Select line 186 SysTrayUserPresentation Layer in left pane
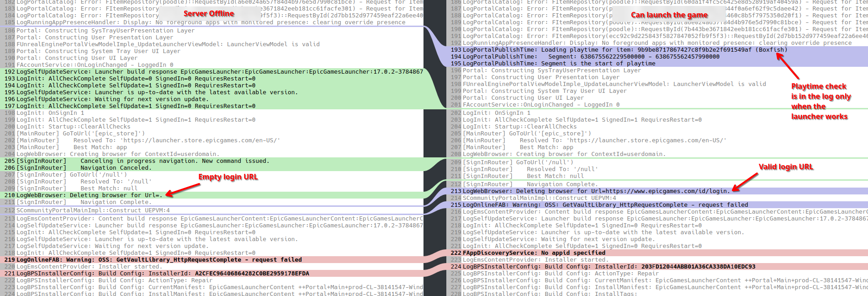The width and height of the screenshot is (868, 296). click(x=106, y=31)
